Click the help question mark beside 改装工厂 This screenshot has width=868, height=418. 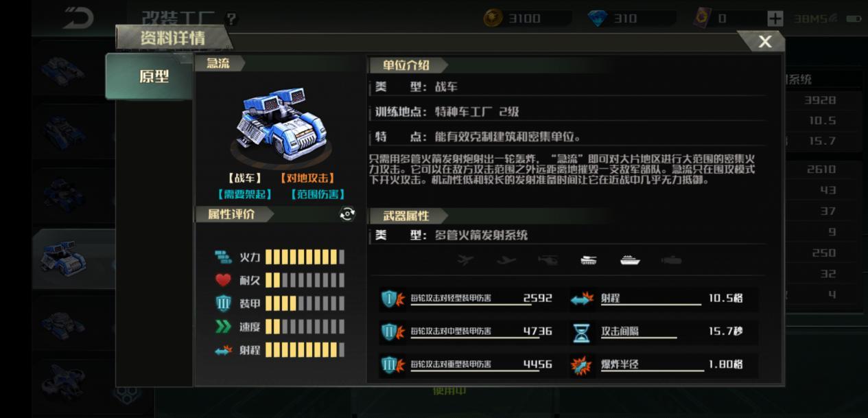[232, 19]
